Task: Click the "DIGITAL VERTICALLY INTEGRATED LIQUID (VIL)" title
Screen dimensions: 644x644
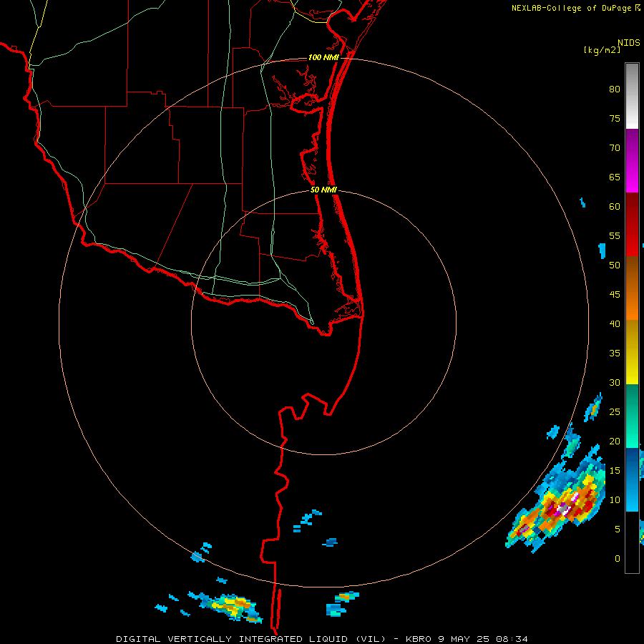Action: (251, 639)
